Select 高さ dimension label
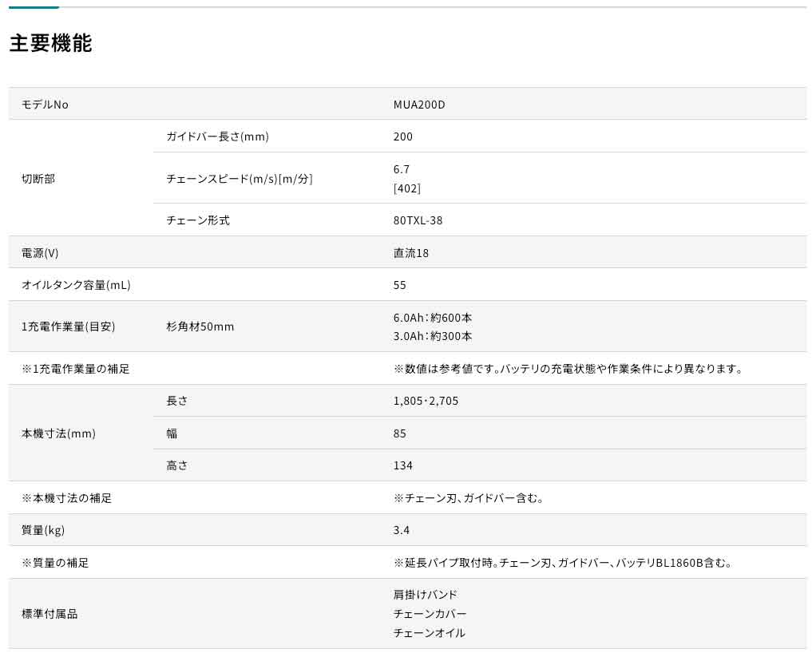 coord(177,465)
